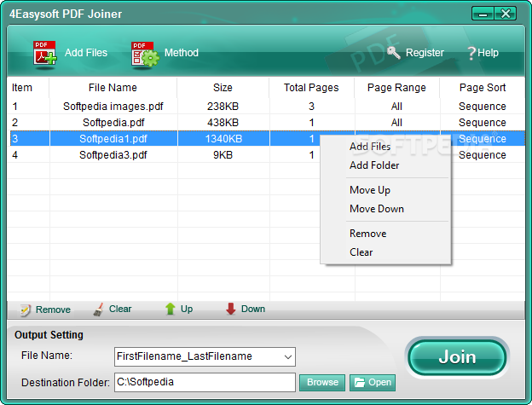This screenshot has width=532, height=405.
Task: Click the Clear brush icon
Action: 98,310
